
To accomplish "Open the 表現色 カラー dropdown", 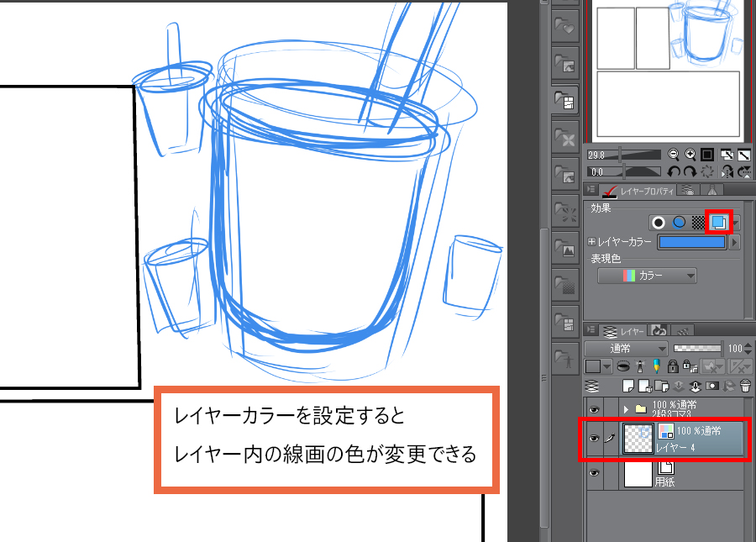I will 647,276.
